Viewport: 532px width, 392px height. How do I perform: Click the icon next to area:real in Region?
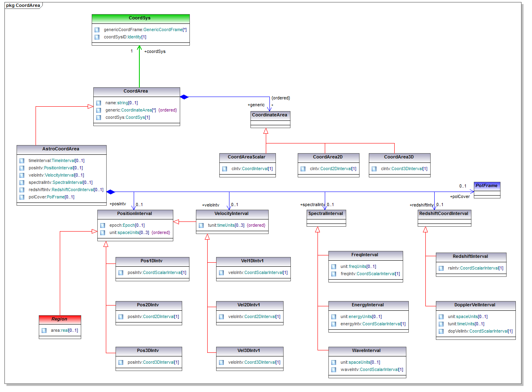pos(44,331)
